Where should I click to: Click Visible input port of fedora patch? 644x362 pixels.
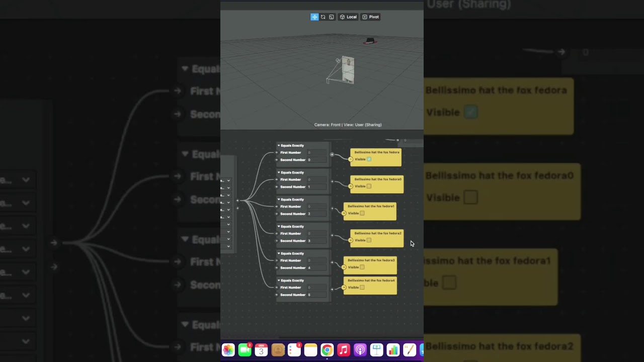[x=351, y=159]
